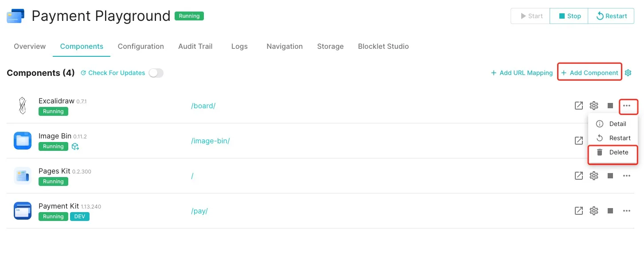Open the Excalidraw more-actions menu

[627, 106]
